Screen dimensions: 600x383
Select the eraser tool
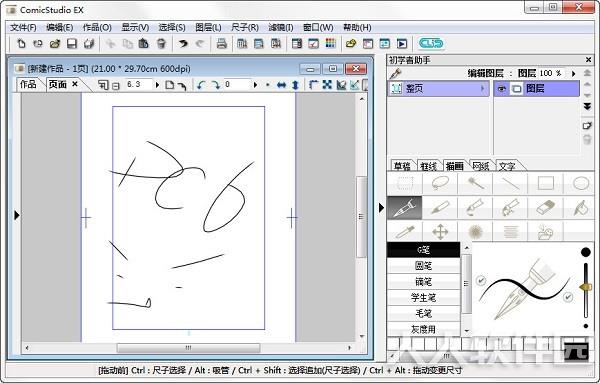[545, 208]
